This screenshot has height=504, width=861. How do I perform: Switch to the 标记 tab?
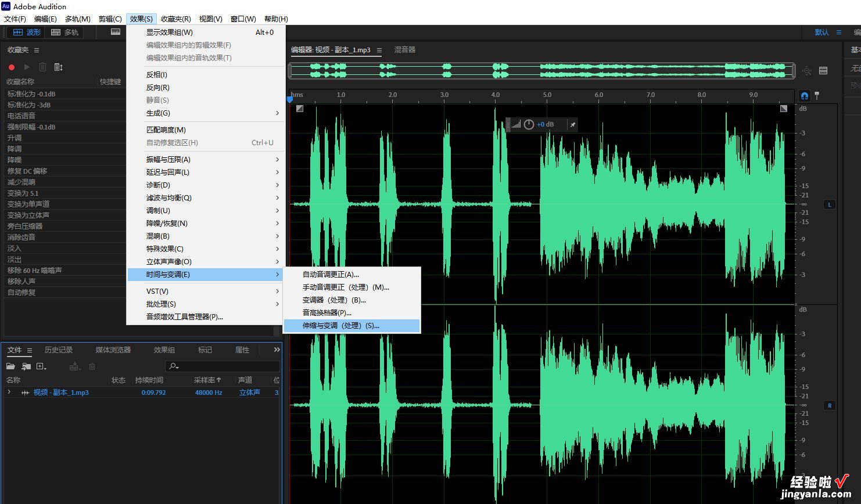click(x=205, y=350)
